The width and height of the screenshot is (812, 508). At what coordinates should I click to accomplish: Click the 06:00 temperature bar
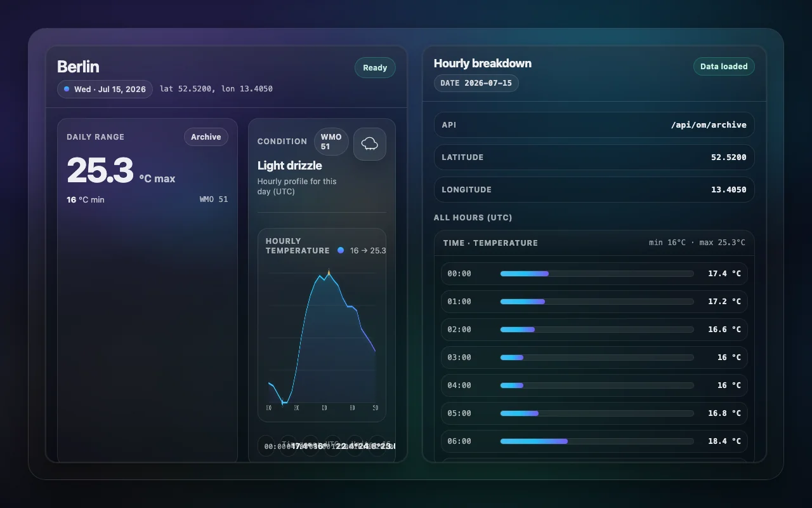(597, 441)
